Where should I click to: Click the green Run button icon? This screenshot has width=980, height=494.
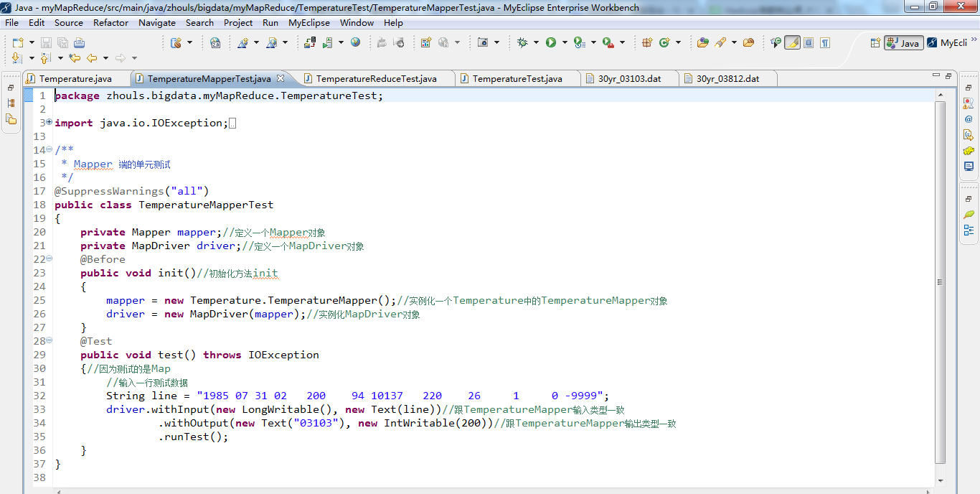pos(551,43)
